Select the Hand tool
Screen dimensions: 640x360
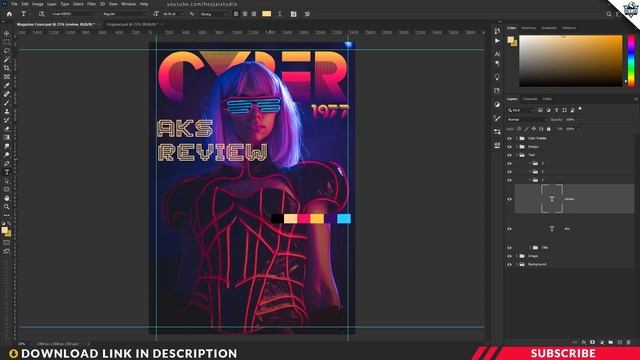pyautogui.click(x=7, y=198)
